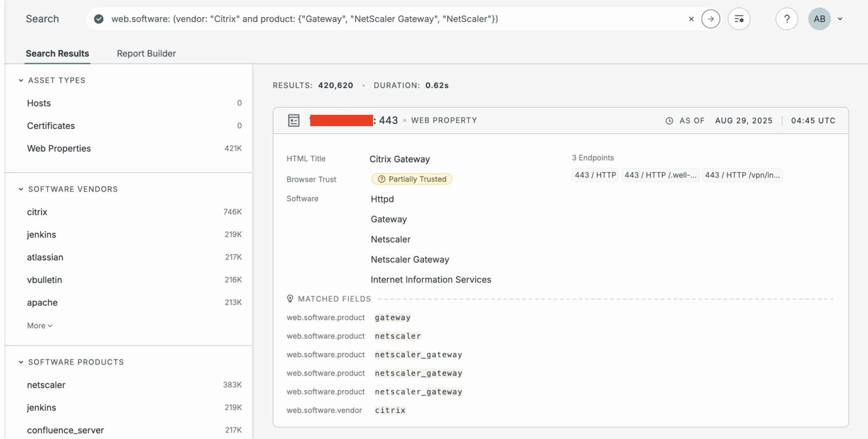Screen dimensions: 868x439
Task: Open help via question mark icon
Action: 787,19
